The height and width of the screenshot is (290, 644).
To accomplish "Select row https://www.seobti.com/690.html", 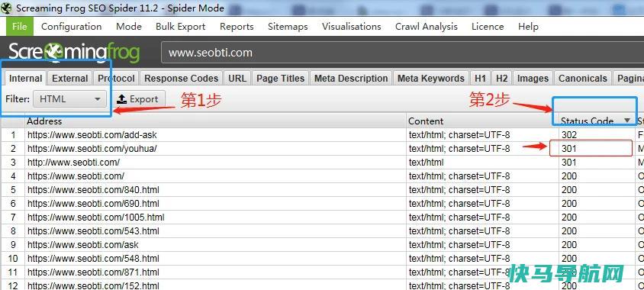I will coord(322,204).
